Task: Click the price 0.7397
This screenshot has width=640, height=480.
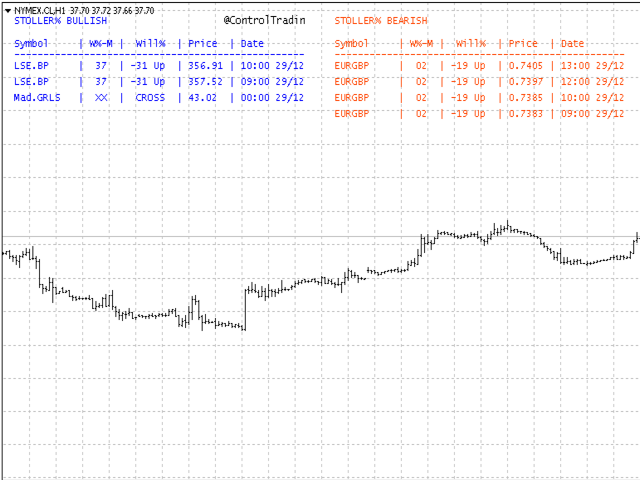Action: [x=526, y=82]
